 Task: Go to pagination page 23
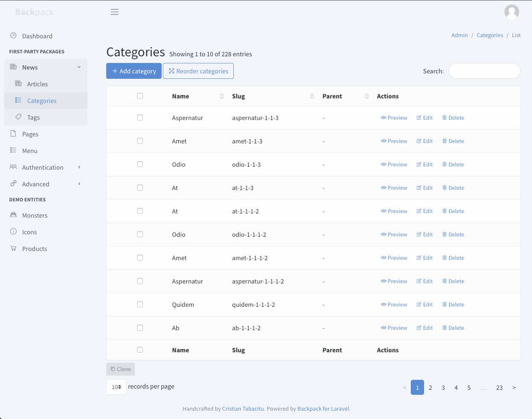point(500,387)
